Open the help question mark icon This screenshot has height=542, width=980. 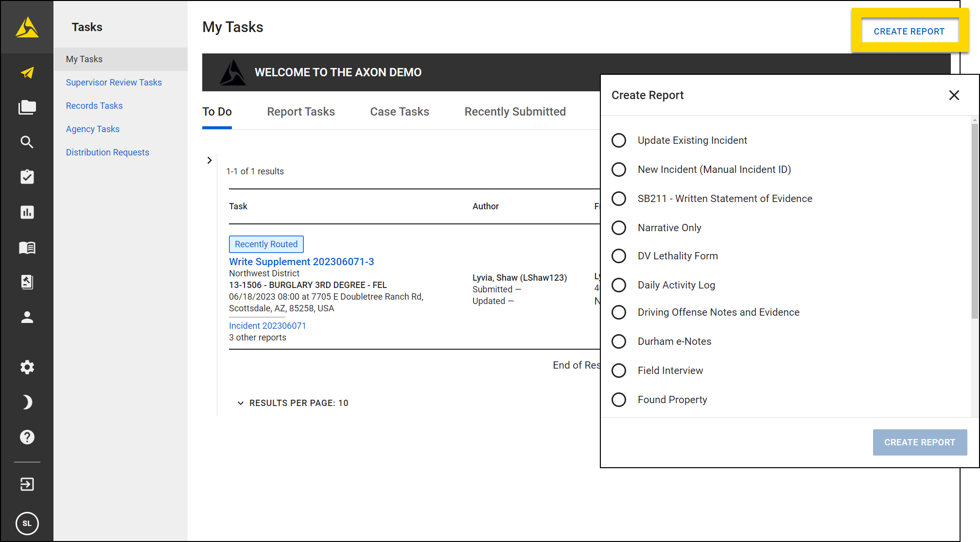click(x=27, y=437)
